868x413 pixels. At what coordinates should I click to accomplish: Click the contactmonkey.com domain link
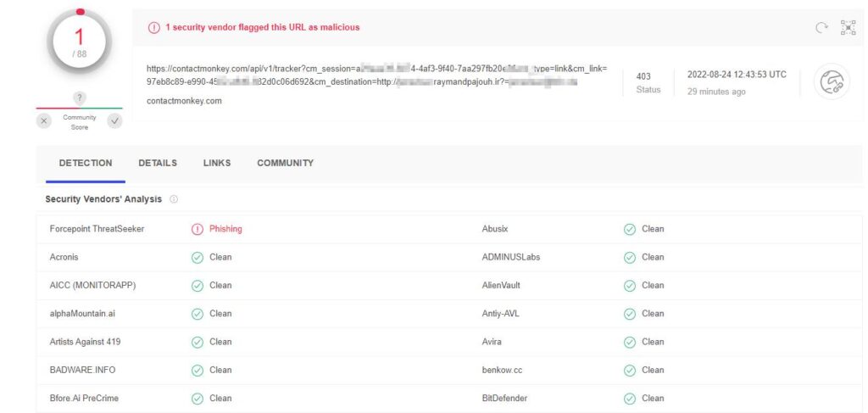(184, 101)
